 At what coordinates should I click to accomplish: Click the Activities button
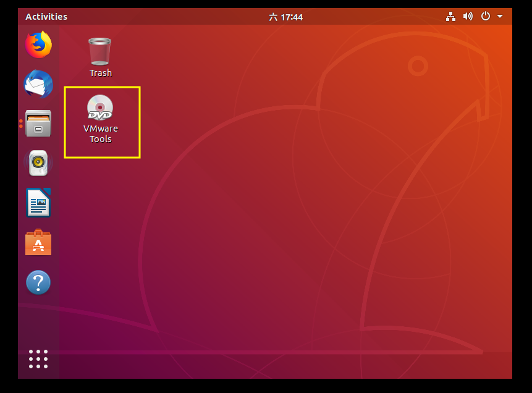click(x=46, y=17)
